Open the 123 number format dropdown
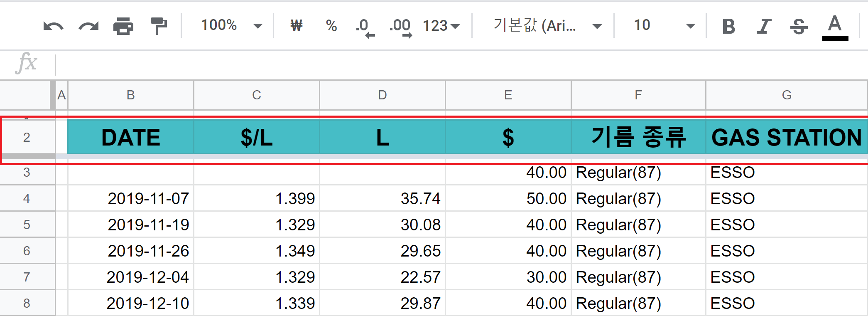This screenshot has width=868, height=316. (441, 26)
